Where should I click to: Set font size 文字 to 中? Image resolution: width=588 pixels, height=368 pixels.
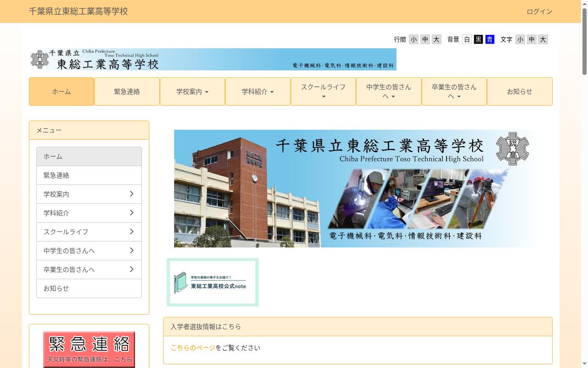pos(532,40)
